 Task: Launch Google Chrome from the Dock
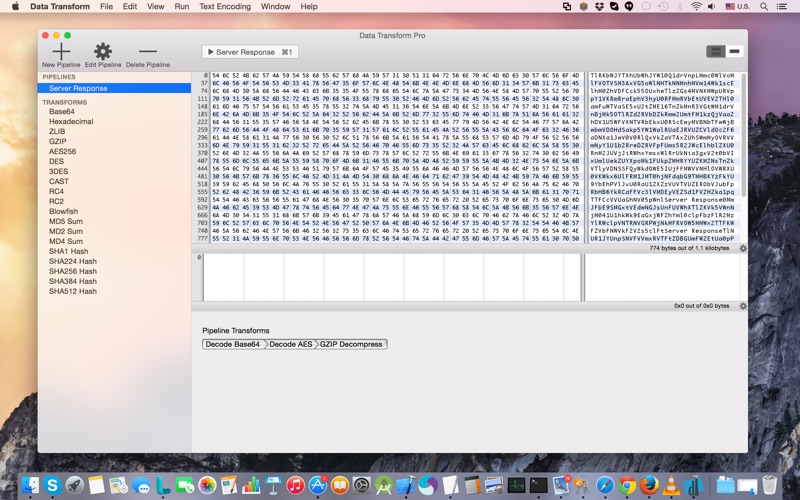(x=627, y=485)
